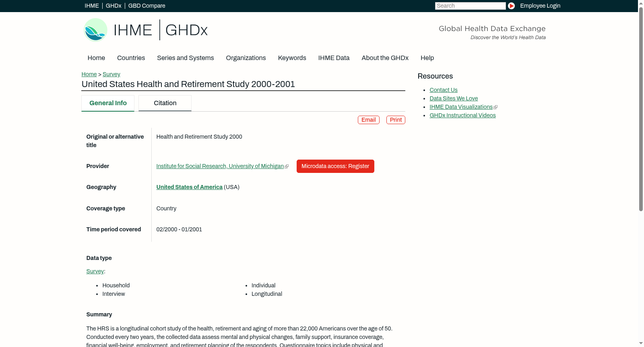Click the page title heading text

pyautogui.click(x=188, y=84)
